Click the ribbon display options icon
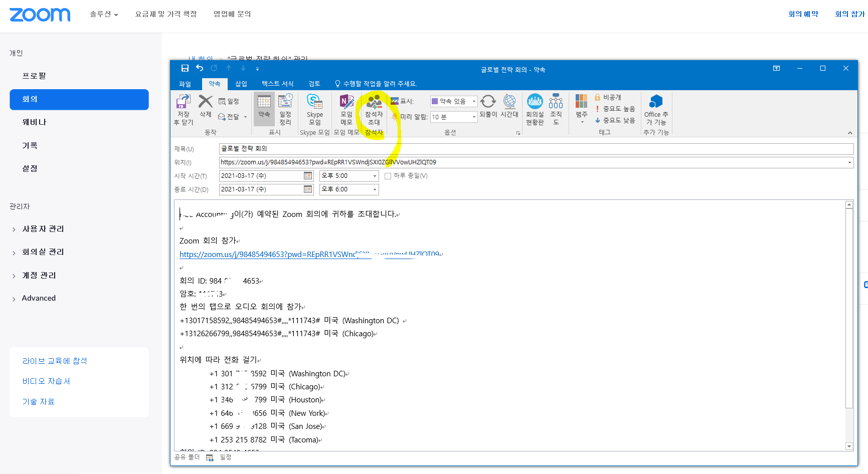This screenshot has height=474, width=868. (776, 68)
